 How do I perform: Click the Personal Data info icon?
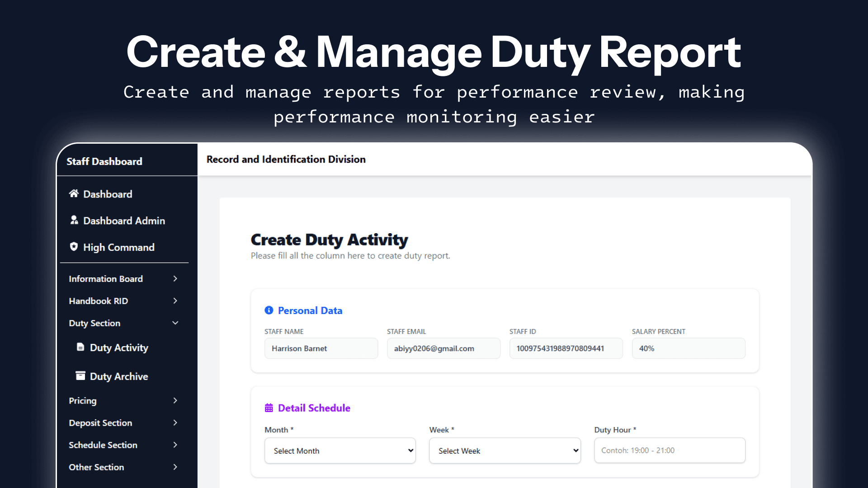(269, 310)
